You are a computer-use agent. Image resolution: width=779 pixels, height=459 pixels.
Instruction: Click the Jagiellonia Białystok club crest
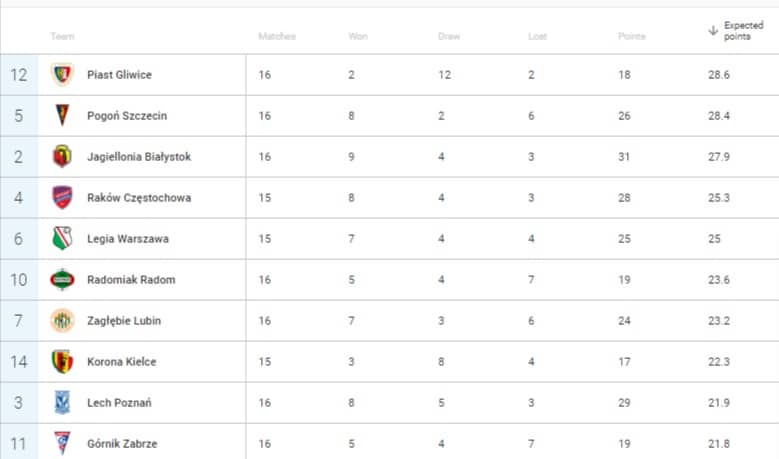tap(62, 156)
